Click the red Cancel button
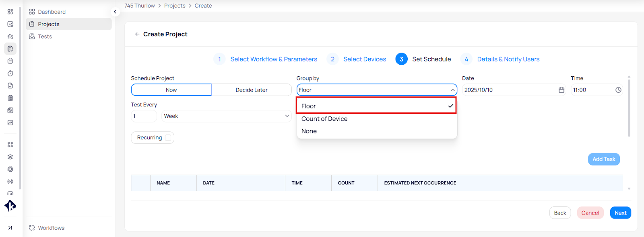The height and width of the screenshot is (237, 644). pos(590,213)
